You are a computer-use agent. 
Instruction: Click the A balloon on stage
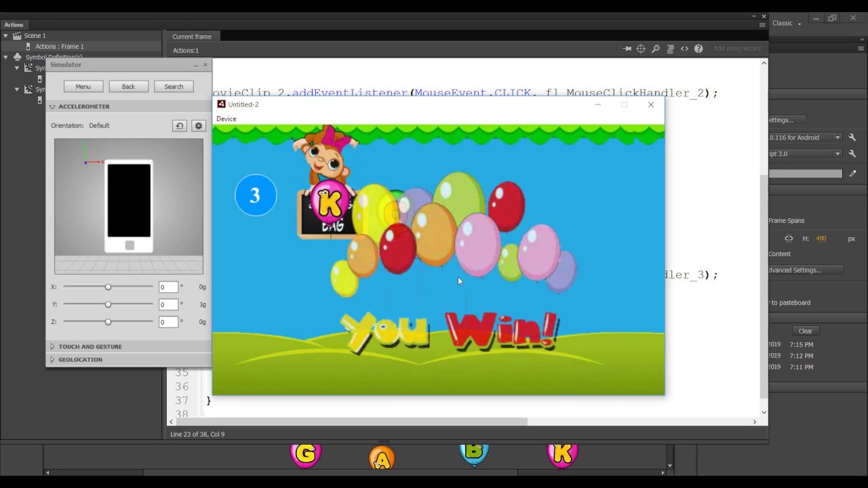[382, 458]
